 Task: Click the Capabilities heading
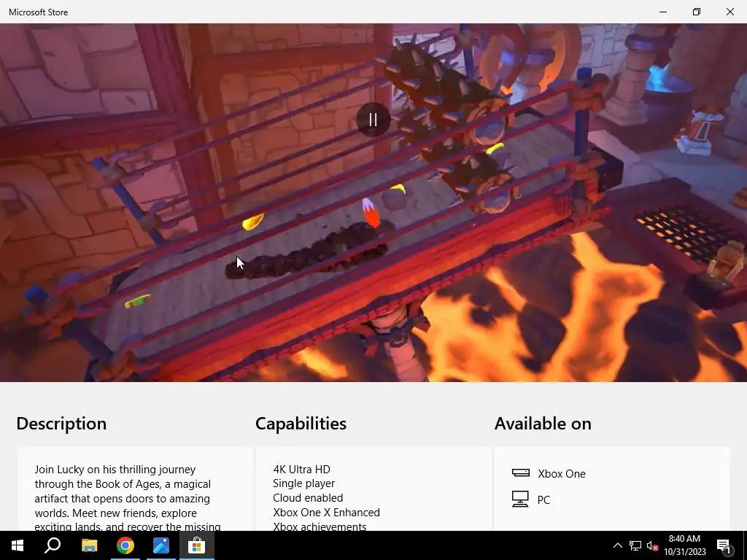point(301,424)
